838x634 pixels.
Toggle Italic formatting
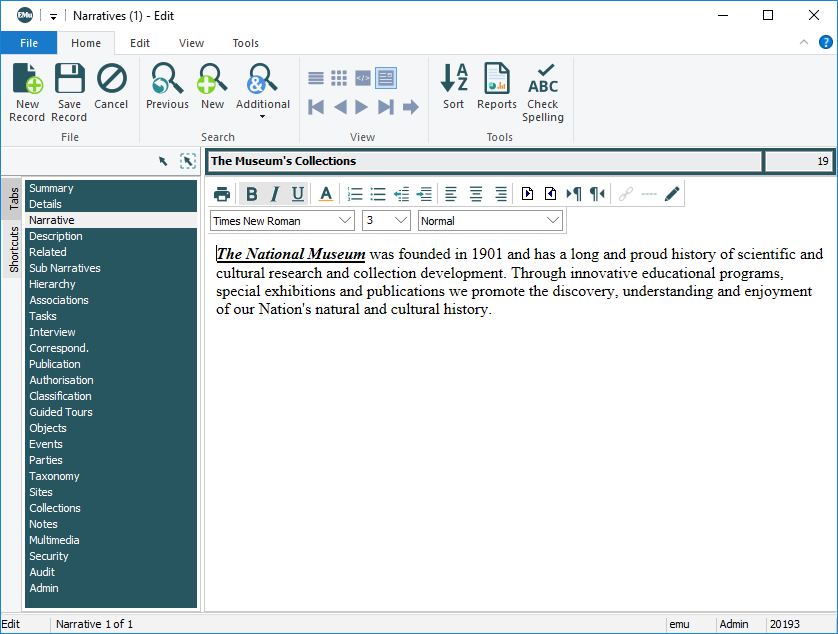tap(274, 194)
